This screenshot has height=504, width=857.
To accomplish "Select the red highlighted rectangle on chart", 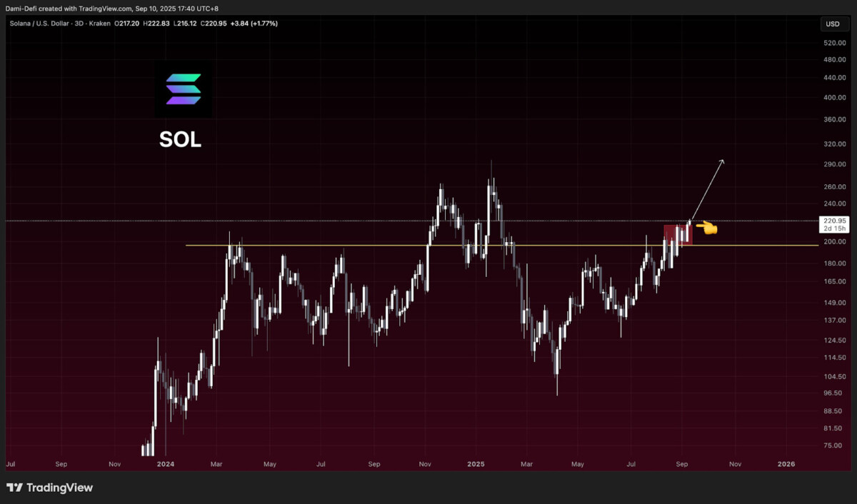I will [x=678, y=235].
